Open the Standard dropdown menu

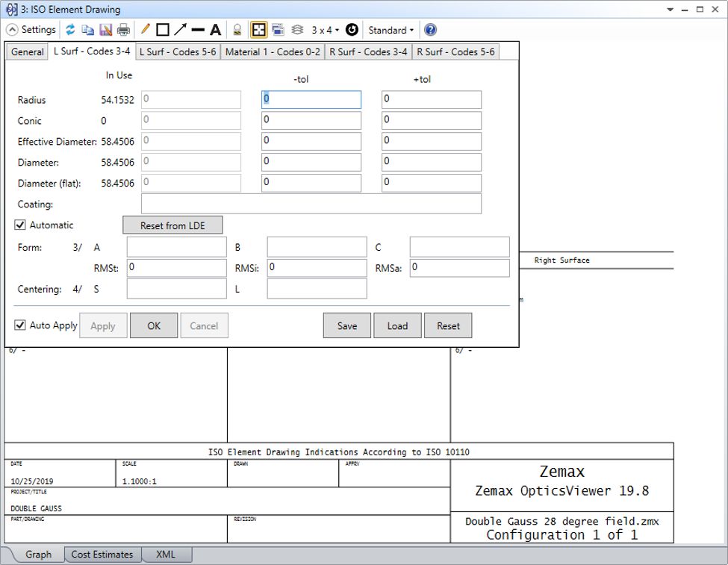[391, 30]
